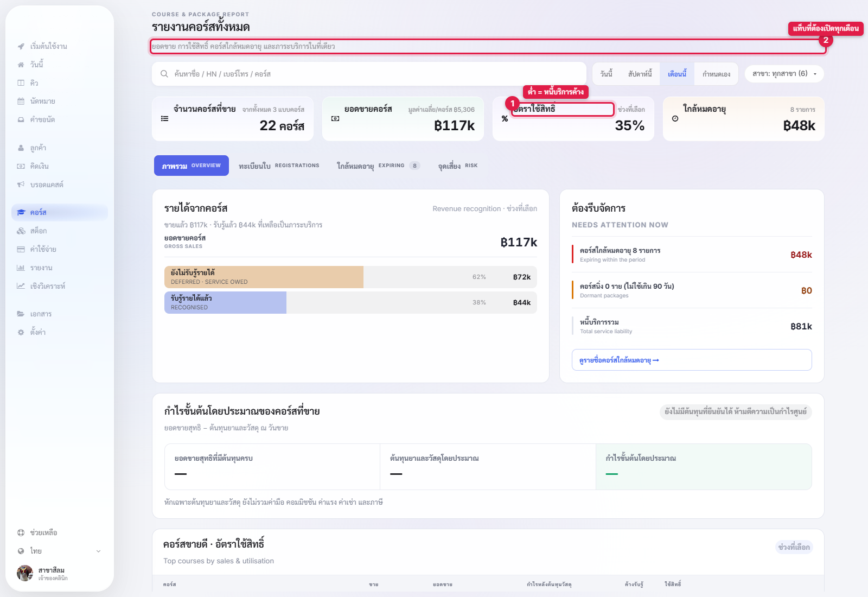Switch date range to สัปดาห์นี้

pos(640,74)
